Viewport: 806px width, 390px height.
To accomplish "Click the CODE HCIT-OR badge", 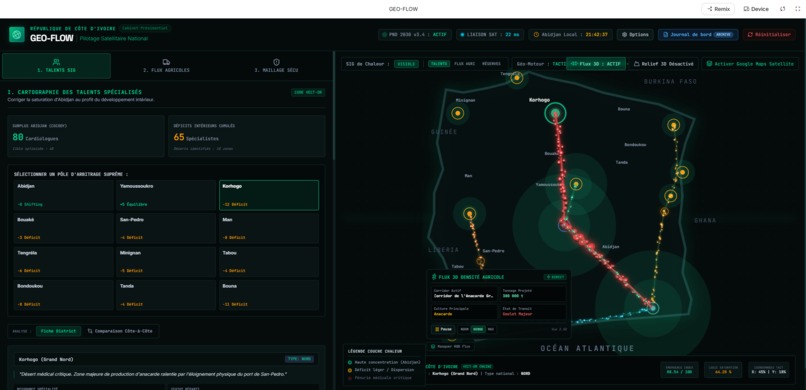I will point(308,92).
